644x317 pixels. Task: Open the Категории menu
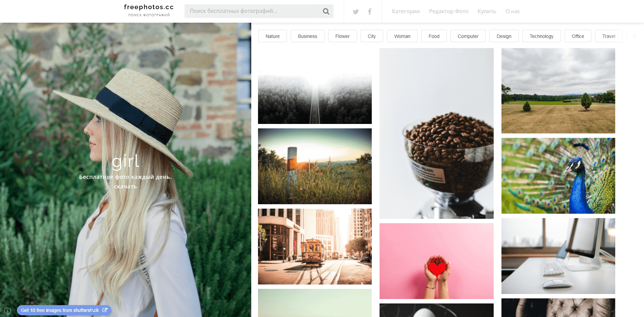pyautogui.click(x=406, y=11)
